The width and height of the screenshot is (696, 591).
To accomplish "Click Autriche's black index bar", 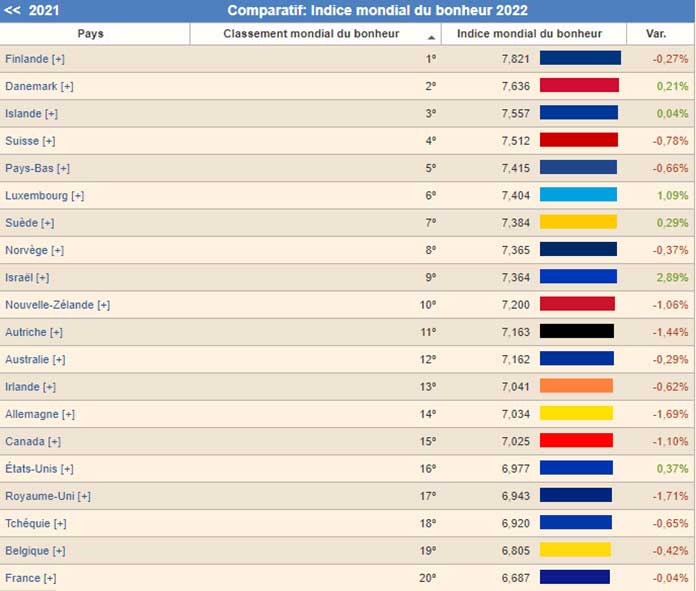I will pyautogui.click(x=577, y=331).
